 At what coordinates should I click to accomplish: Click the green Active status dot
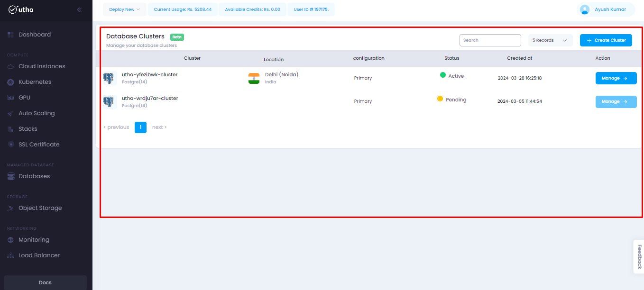[x=443, y=75]
